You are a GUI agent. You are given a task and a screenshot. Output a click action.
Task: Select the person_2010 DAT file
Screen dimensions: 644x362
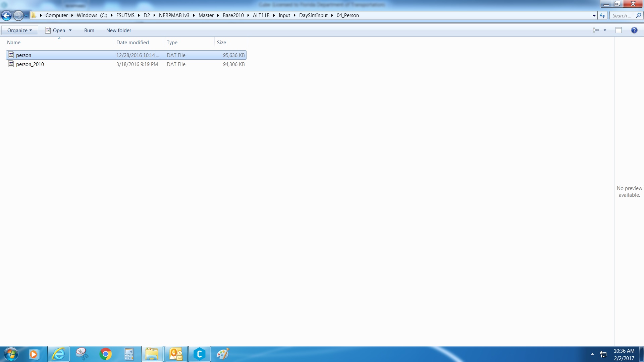pos(30,64)
